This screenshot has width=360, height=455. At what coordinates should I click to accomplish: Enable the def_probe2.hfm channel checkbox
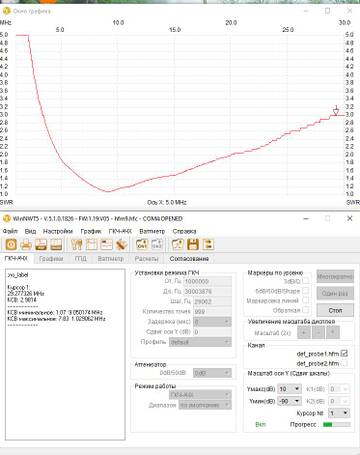pos(344,363)
